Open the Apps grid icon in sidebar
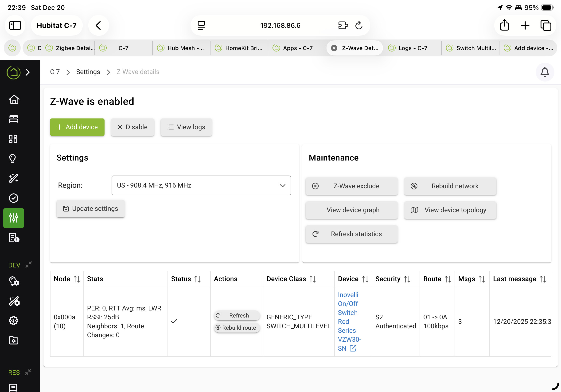The height and width of the screenshot is (392, 561). 13,139
